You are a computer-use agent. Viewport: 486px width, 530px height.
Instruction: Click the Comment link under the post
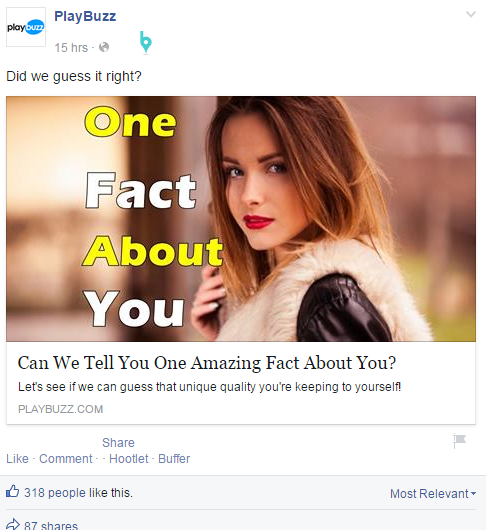pyautogui.click(x=66, y=459)
